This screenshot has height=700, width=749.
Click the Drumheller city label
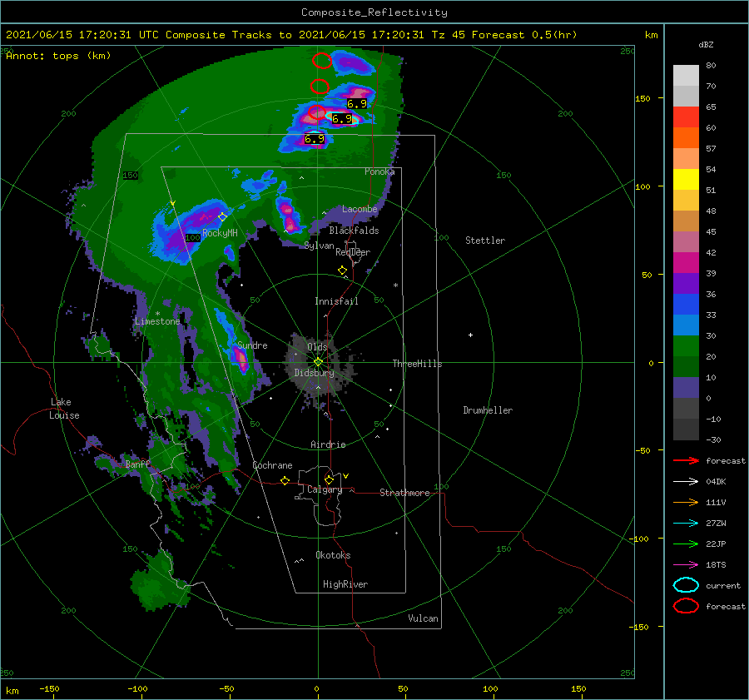tap(488, 410)
